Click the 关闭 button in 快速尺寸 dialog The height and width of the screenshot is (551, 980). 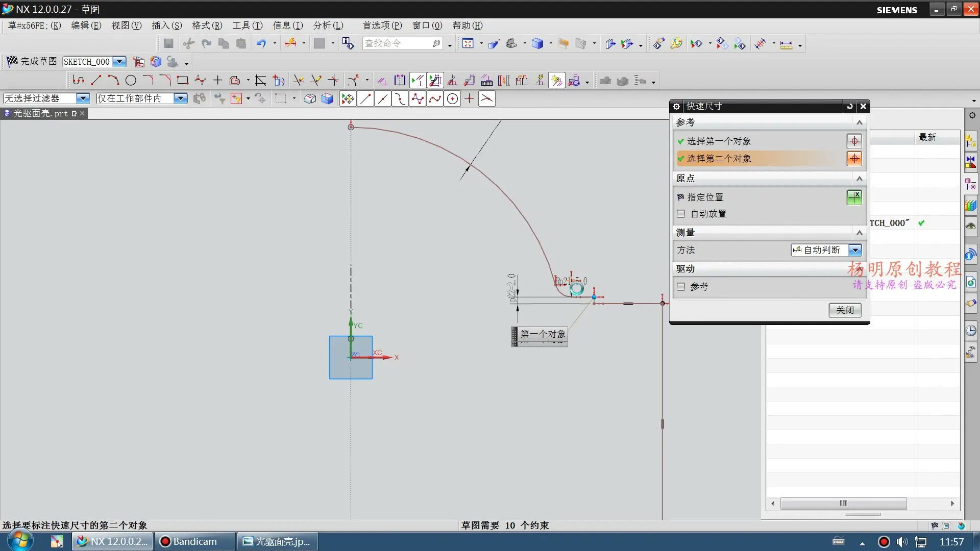coord(845,310)
